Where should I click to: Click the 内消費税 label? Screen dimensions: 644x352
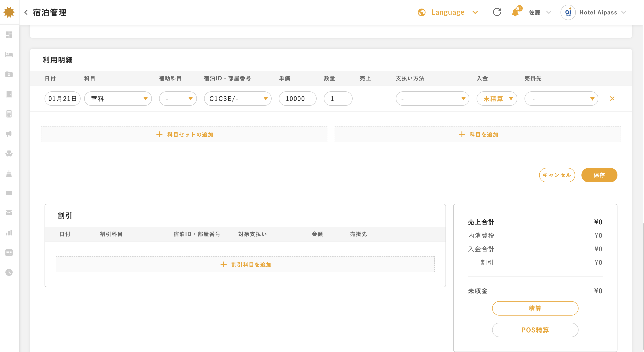coord(481,235)
